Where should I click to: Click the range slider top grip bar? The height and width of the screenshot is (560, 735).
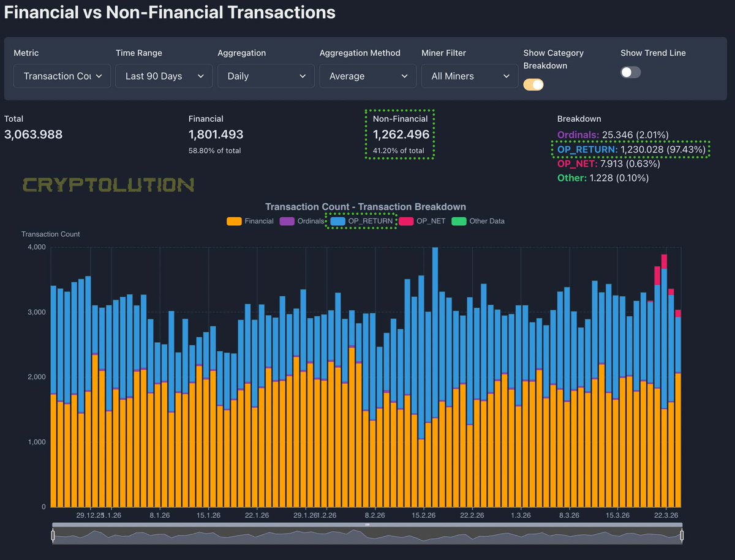pyautogui.click(x=367, y=525)
